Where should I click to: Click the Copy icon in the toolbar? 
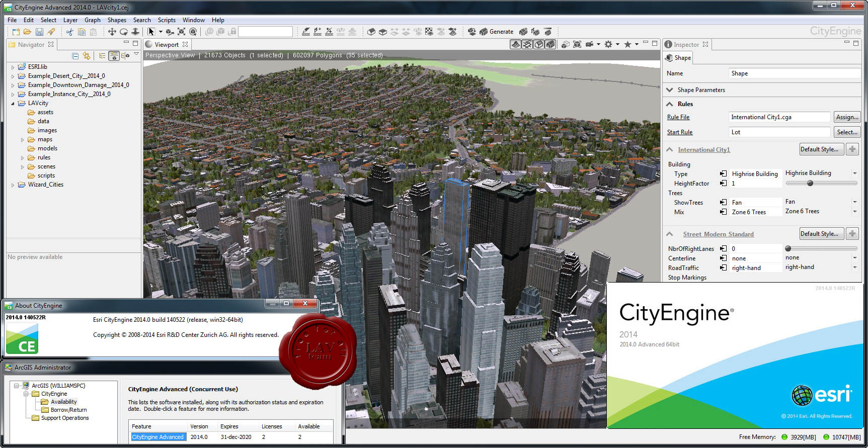click(x=82, y=32)
